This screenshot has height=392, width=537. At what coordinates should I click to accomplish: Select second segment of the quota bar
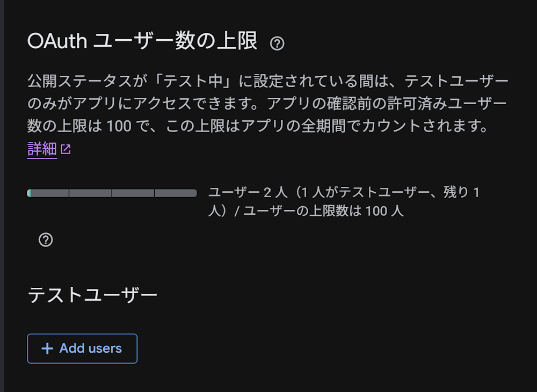[x=90, y=193]
